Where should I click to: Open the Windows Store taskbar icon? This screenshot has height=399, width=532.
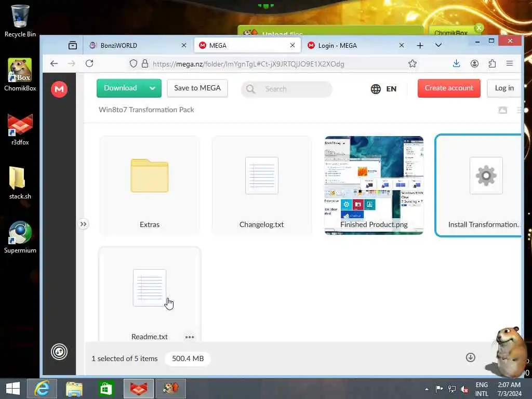pos(106,389)
